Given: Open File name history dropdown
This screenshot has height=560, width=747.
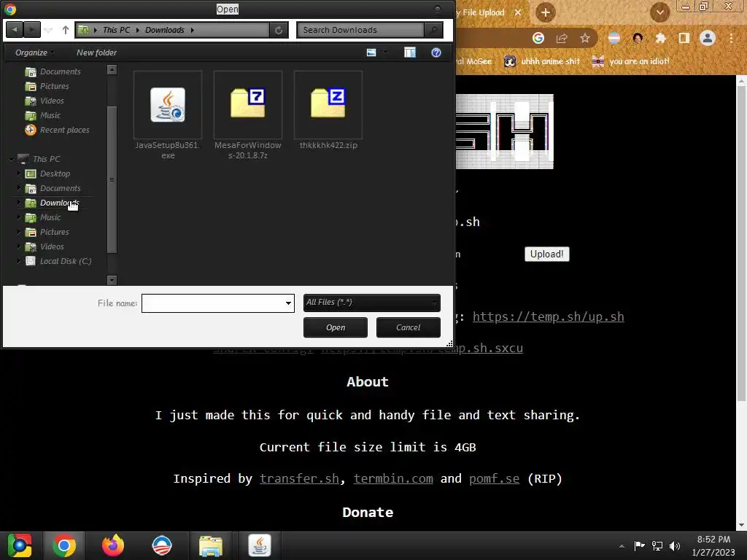Looking at the screenshot, I should 288,303.
